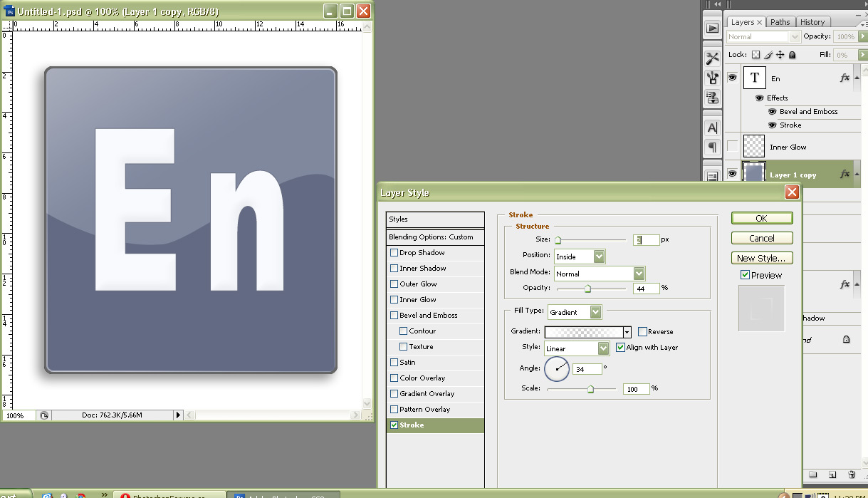Click the Photoshop icon in document title bar

pos(11,11)
